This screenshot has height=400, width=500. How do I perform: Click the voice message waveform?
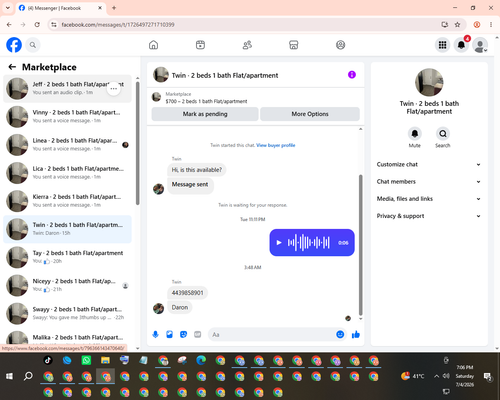(308, 243)
